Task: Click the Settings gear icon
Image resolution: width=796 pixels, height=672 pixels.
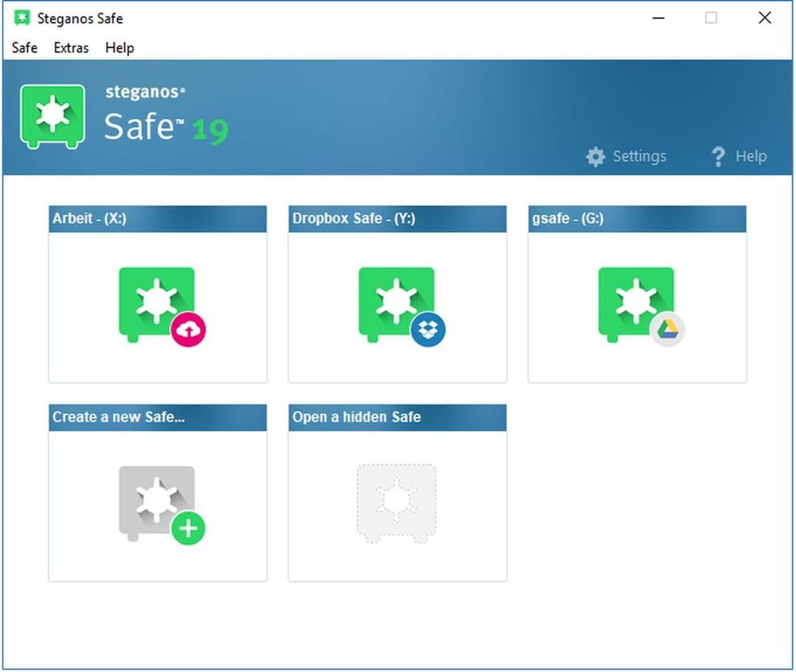Action: 596,157
